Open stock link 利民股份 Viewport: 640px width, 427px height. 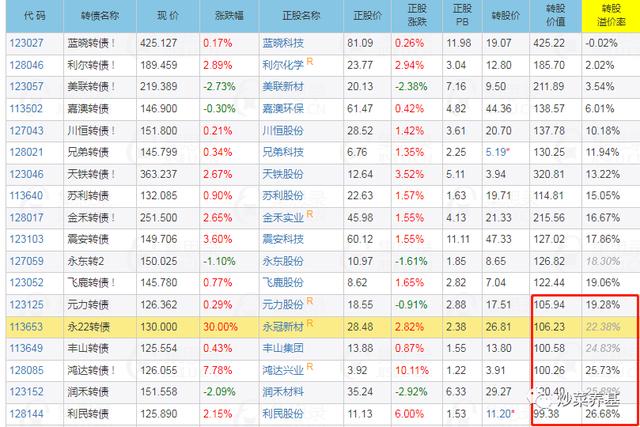[283, 414]
